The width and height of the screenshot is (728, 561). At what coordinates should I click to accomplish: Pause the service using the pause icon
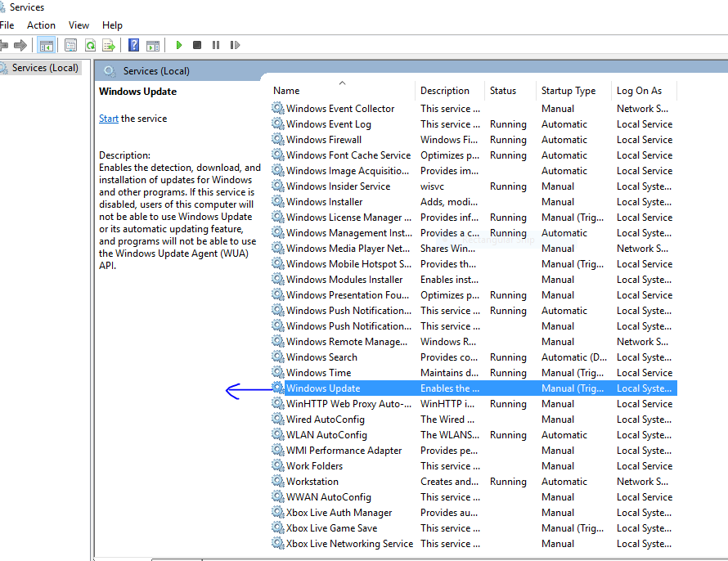pos(215,45)
